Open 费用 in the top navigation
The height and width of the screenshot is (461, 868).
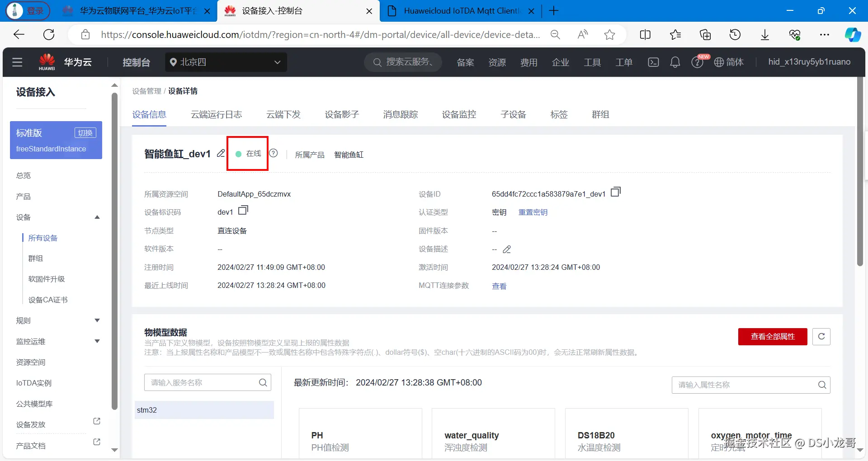pyautogui.click(x=528, y=62)
